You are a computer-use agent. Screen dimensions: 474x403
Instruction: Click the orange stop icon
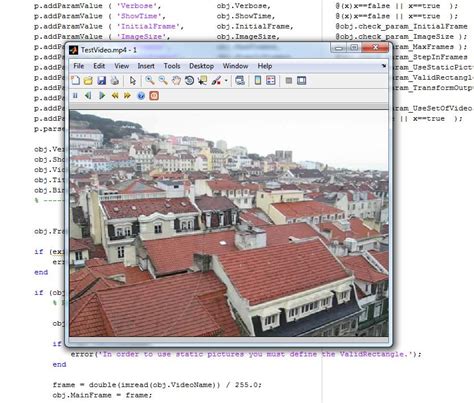pos(154,96)
